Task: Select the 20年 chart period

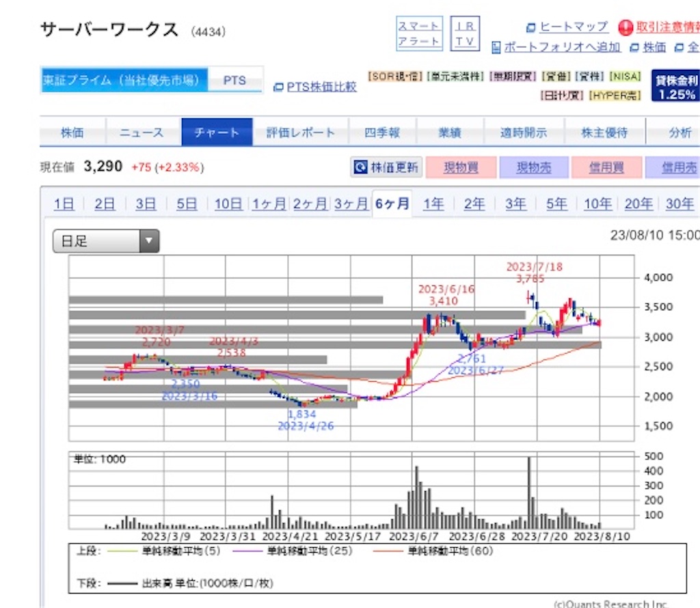Action: (639, 204)
